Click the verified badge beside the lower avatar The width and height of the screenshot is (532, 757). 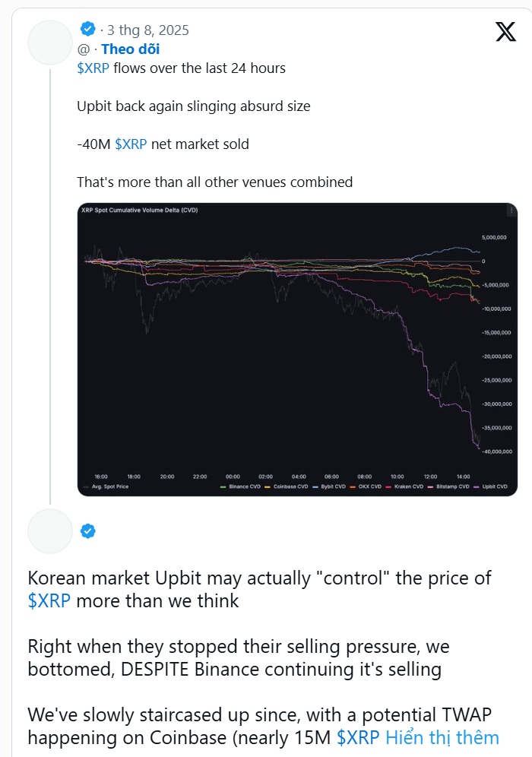tap(88, 531)
